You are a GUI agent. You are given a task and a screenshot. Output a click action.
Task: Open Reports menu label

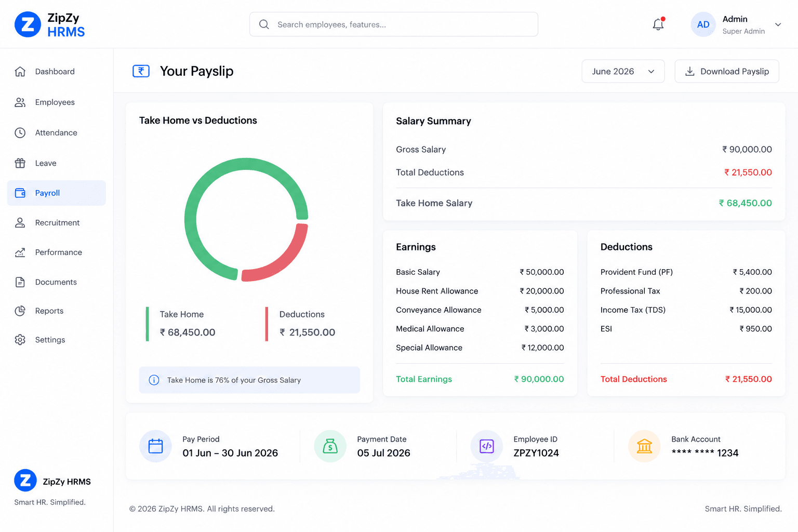(49, 311)
